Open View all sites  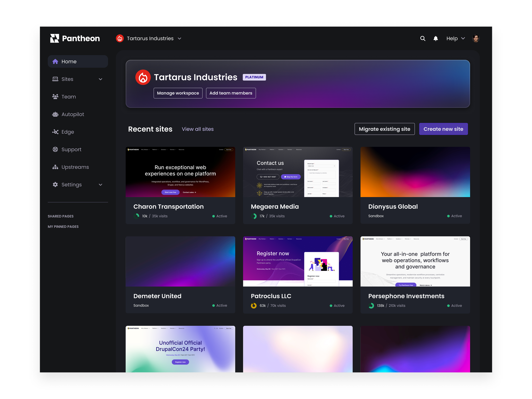[x=197, y=129]
